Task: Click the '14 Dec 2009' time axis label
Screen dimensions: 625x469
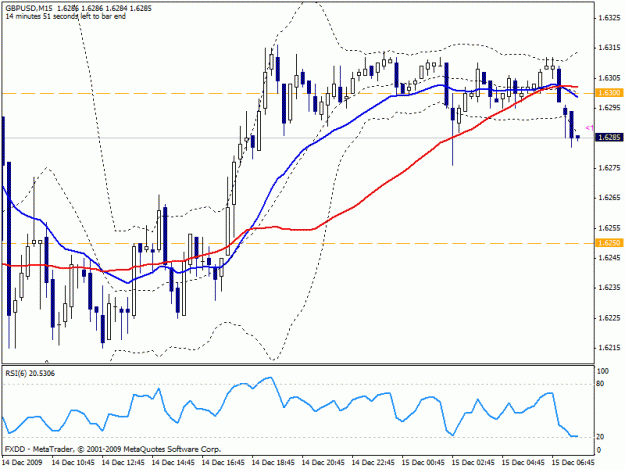Action: (x=22, y=463)
